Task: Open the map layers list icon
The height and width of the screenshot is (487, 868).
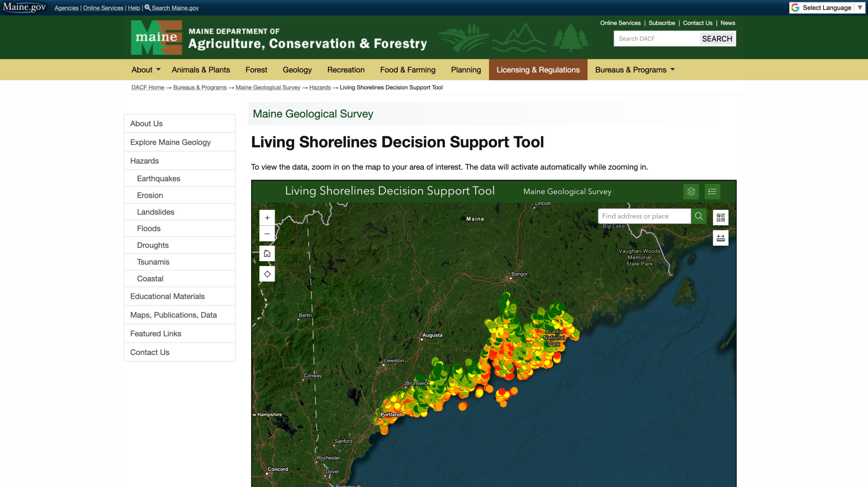Action: point(691,192)
